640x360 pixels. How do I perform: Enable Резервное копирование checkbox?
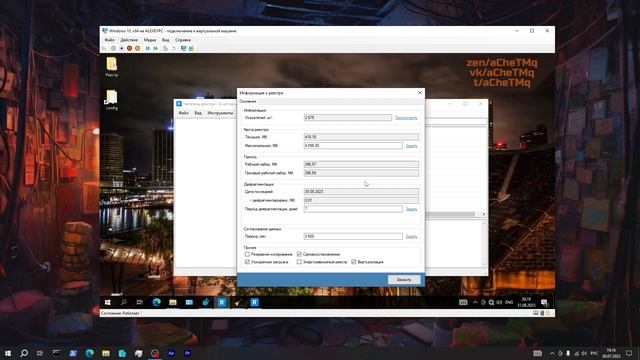tap(247, 254)
